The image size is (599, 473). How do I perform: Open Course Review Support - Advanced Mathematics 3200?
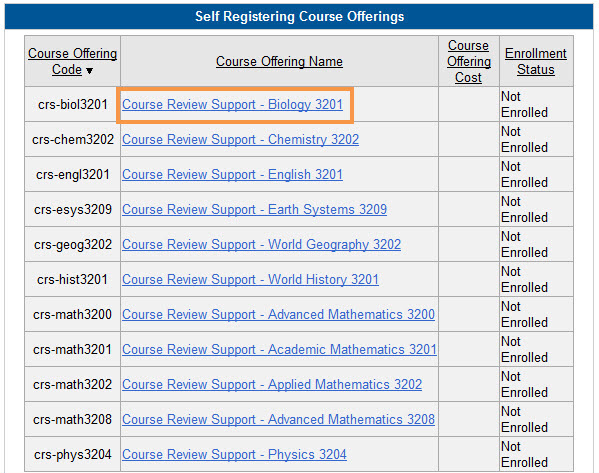tap(278, 314)
